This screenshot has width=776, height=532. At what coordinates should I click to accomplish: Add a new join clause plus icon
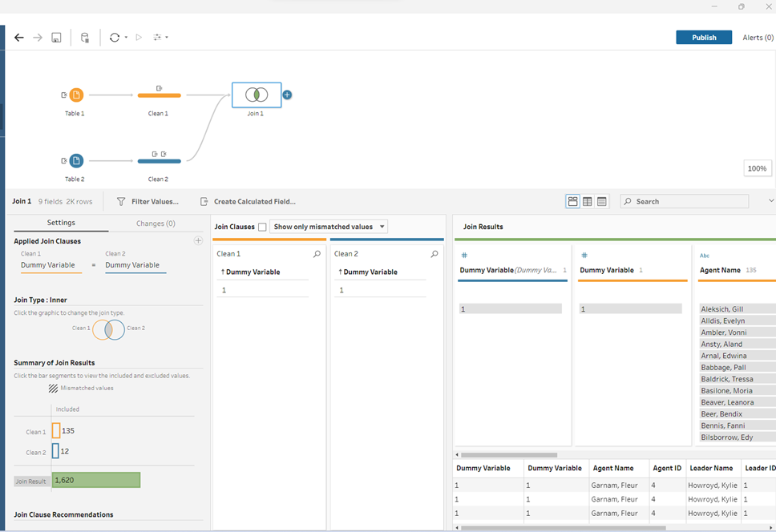pyautogui.click(x=198, y=241)
